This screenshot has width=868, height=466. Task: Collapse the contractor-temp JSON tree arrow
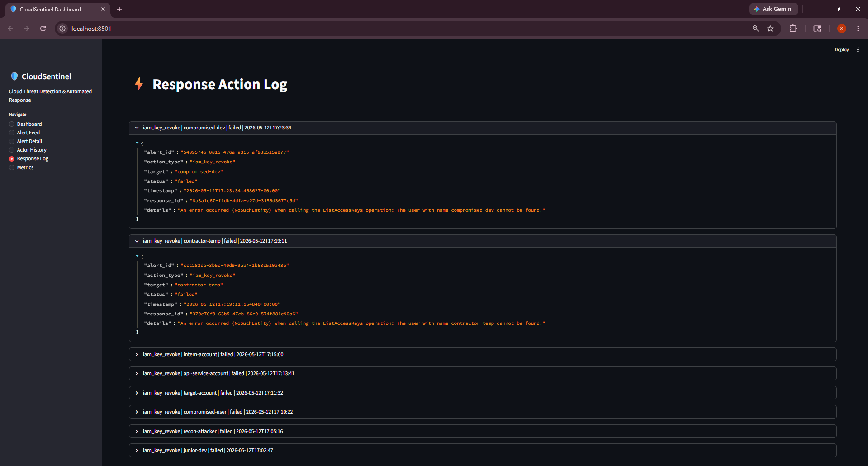[137, 256]
